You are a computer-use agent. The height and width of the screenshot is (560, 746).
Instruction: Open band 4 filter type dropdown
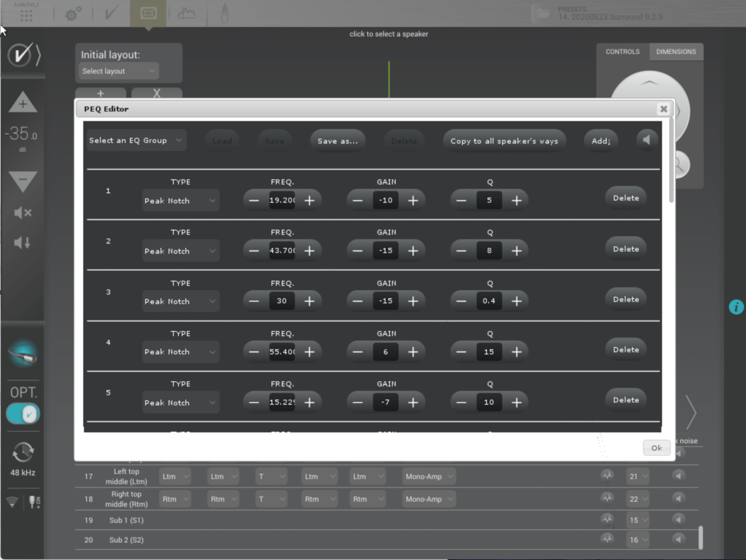(181, 352)
